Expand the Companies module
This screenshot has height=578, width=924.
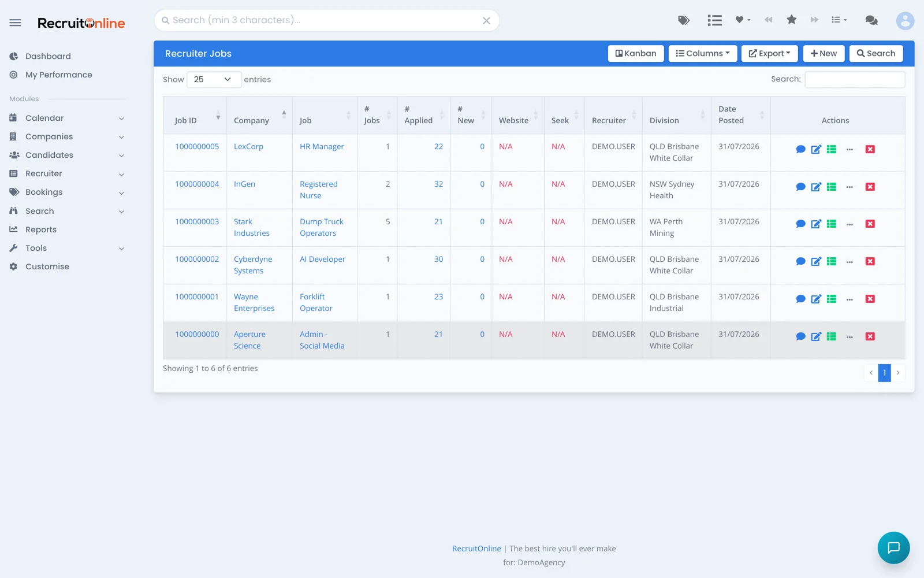pos(67,136)
